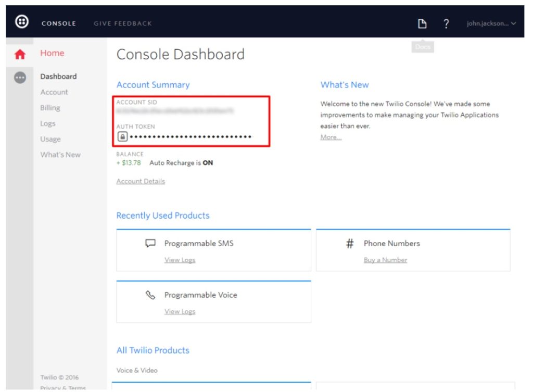Open Billing in the sidebar
Viewport: 533px width, 392px height.
pyautogui.click(x=50, y=108)
